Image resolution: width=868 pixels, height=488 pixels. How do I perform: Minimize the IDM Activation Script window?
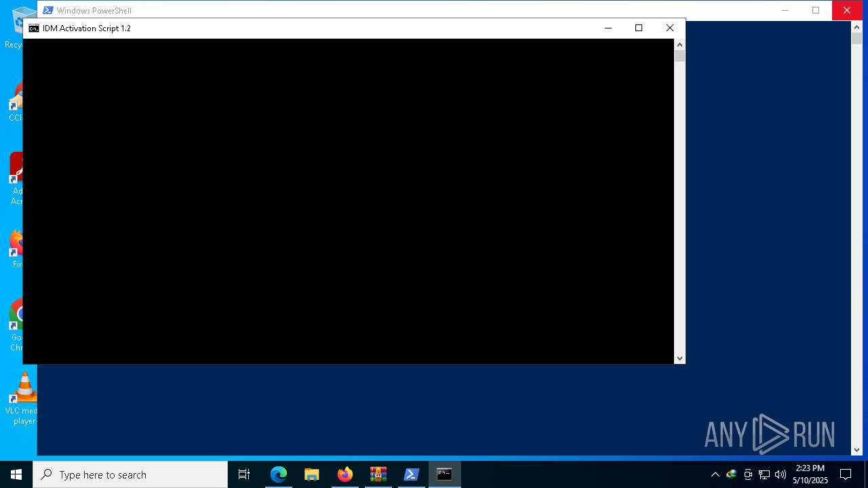click(608, 28)
